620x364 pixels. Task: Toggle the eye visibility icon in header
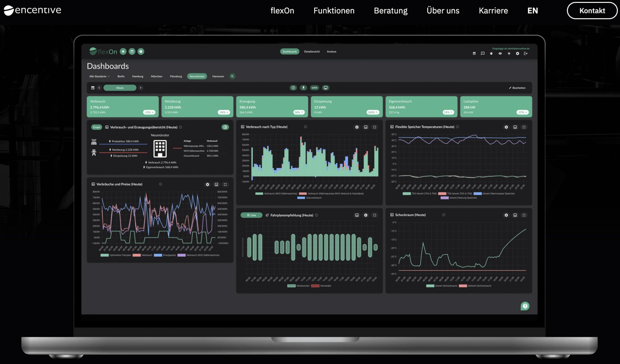[500, 53]
